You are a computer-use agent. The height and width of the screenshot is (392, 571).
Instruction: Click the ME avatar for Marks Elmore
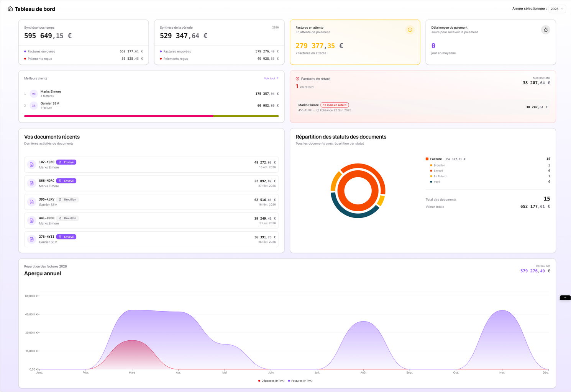click(x=34, y=94)
